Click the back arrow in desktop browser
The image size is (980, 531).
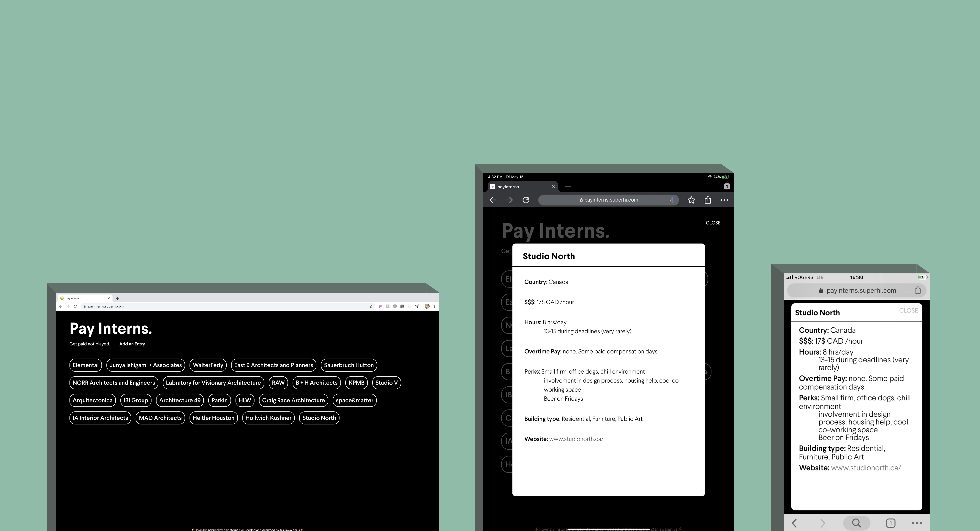[x=61, y=306]
